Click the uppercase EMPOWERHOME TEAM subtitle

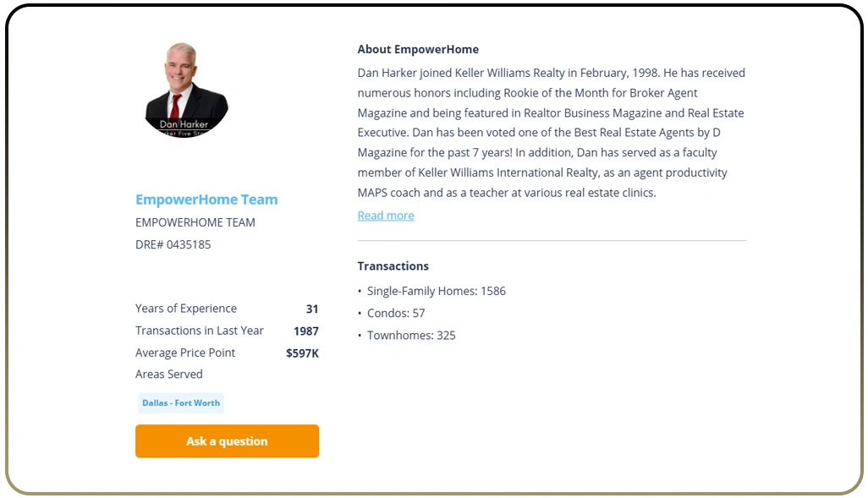195,222
